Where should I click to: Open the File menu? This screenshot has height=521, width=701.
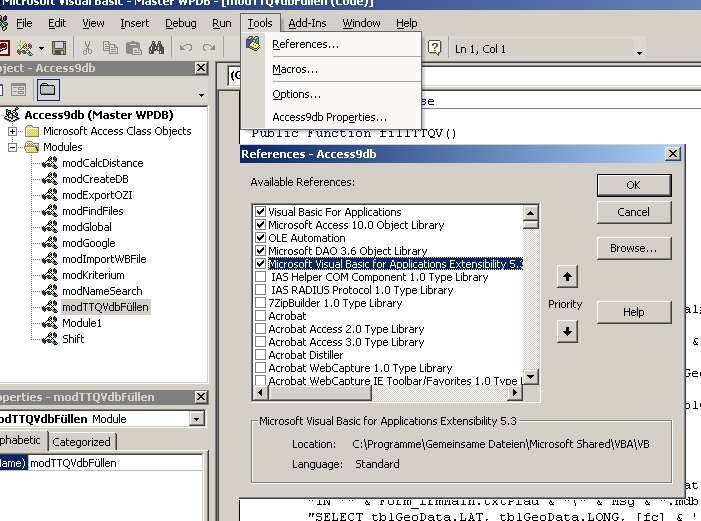click(x=24, y=23)
